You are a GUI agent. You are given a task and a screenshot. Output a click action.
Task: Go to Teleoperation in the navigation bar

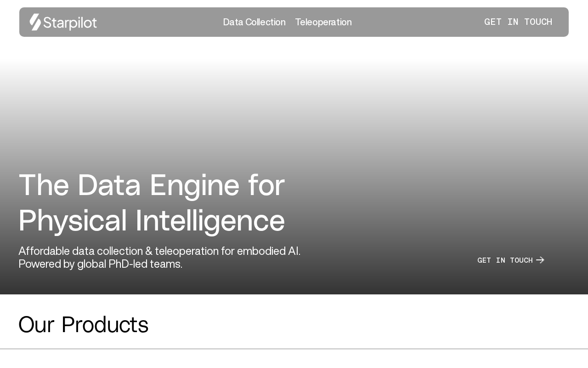(x=323, y=22)
